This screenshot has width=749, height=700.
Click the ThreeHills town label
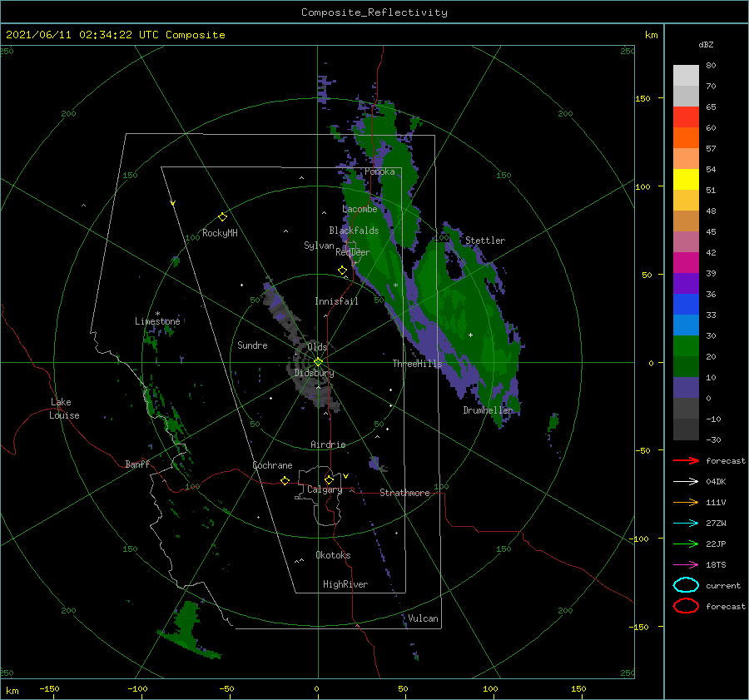418,364
